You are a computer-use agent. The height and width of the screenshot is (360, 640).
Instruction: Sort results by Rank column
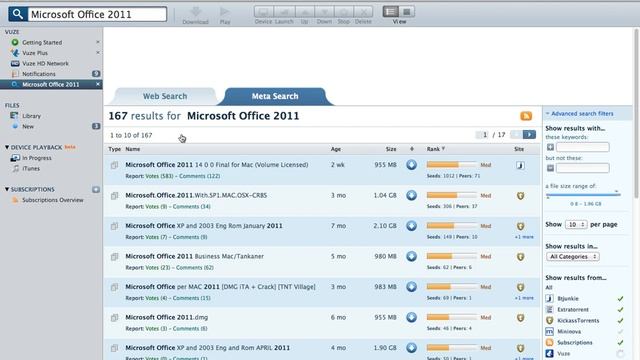pyautogui.click(x=436, y=149)
